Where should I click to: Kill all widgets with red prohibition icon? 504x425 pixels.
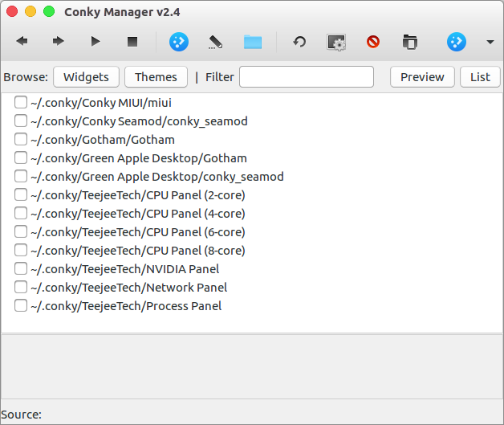pyautogui.click(x=373, y=41)
